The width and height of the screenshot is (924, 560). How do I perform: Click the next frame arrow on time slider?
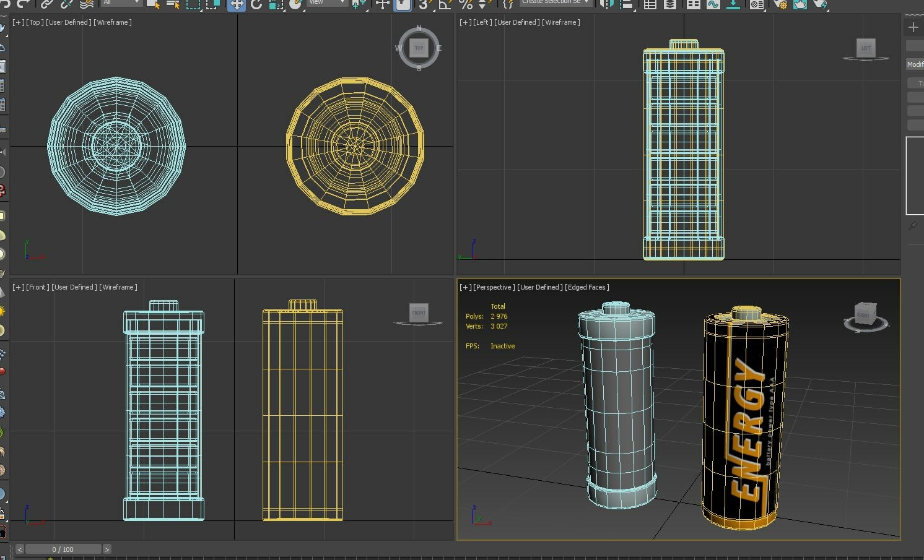click(107, 549)
